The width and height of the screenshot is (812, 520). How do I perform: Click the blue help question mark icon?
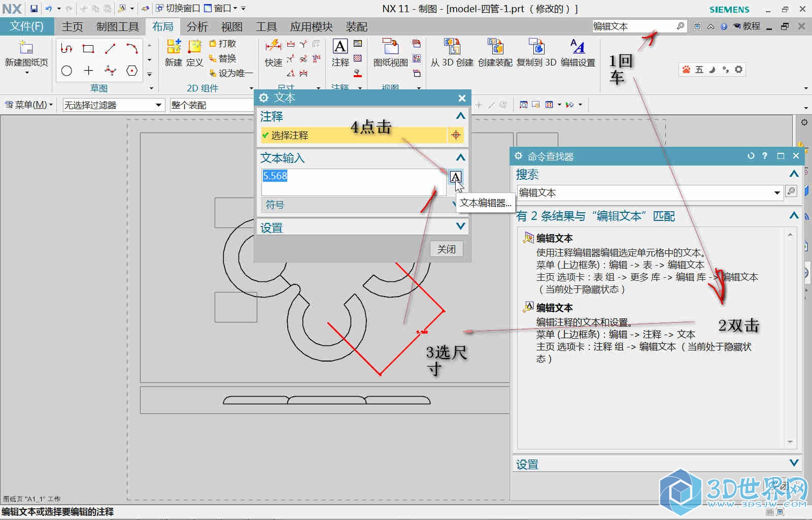724,26
